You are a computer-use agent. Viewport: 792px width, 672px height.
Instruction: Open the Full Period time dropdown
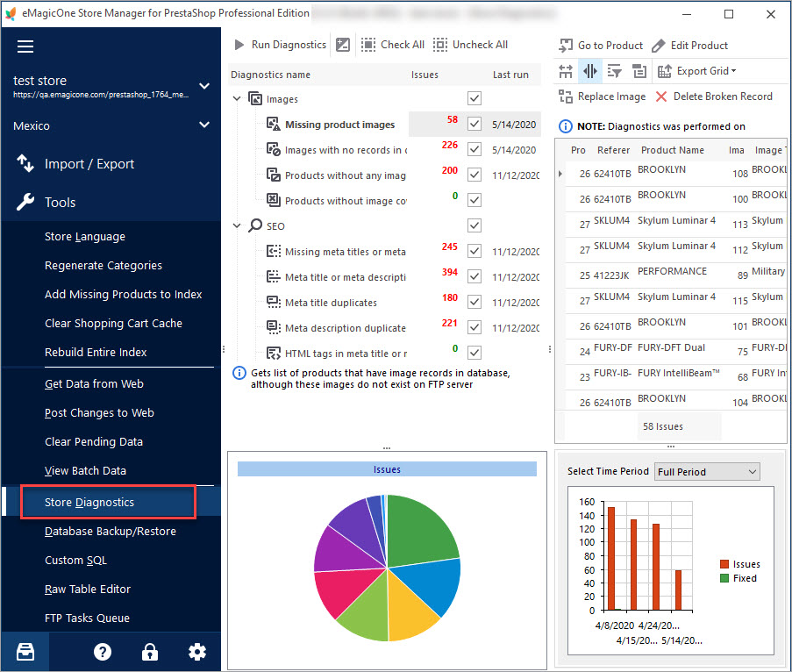pos(707,472)
